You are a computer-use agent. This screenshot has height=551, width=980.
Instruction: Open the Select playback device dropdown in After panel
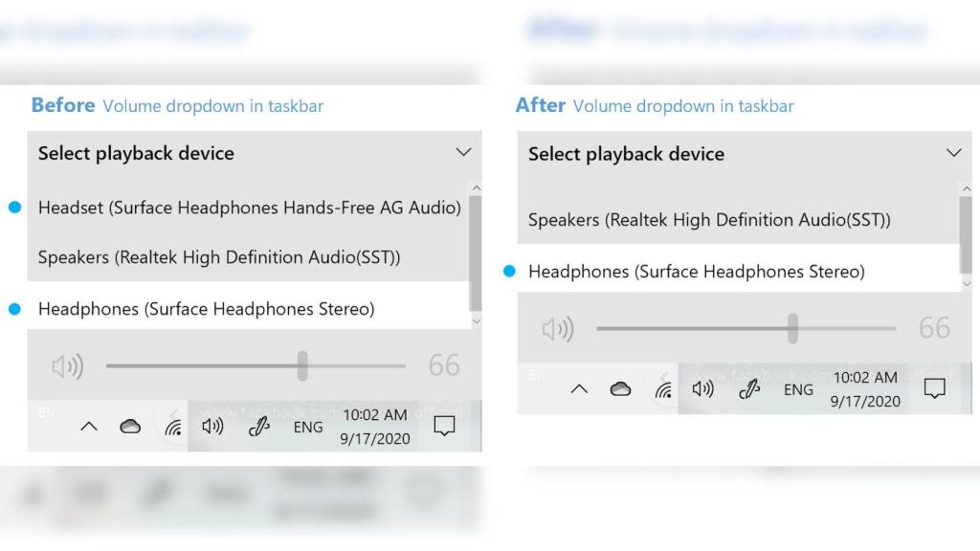(953, 152)
